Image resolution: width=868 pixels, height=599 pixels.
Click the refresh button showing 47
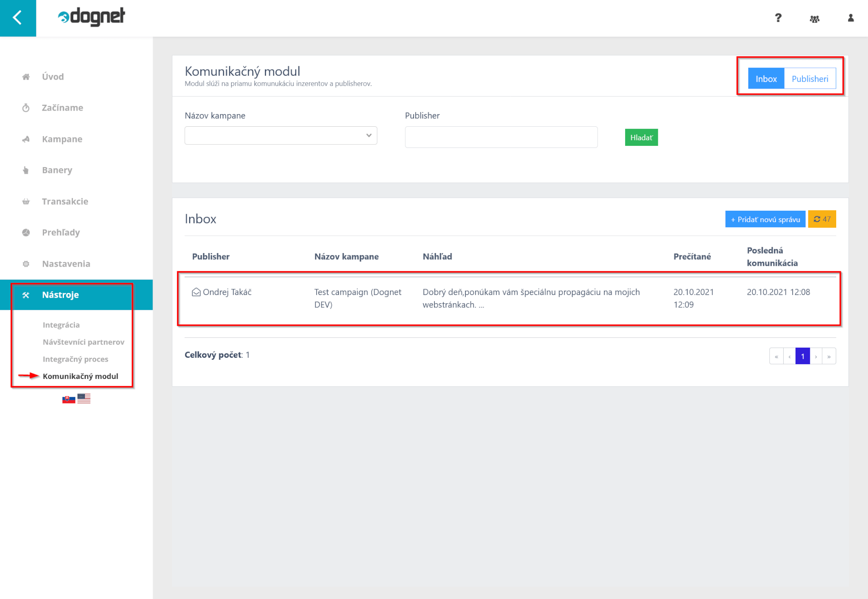821,219
